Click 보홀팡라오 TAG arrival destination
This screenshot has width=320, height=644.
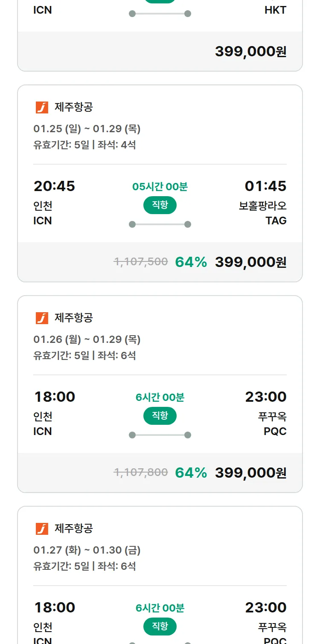263,206
